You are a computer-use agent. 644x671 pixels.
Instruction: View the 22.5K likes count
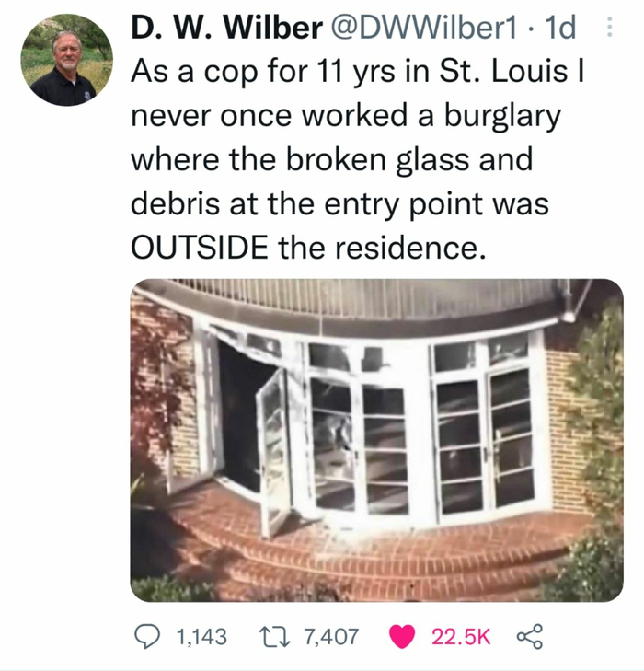461,637
